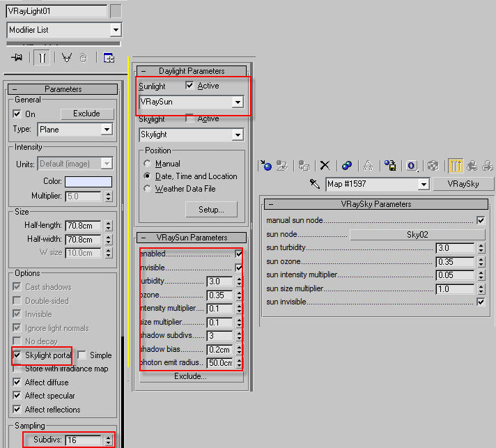Open the light Type dropdown showing Plane
Image resolution: width=496 pixels, height=448 pixels.
107,130
